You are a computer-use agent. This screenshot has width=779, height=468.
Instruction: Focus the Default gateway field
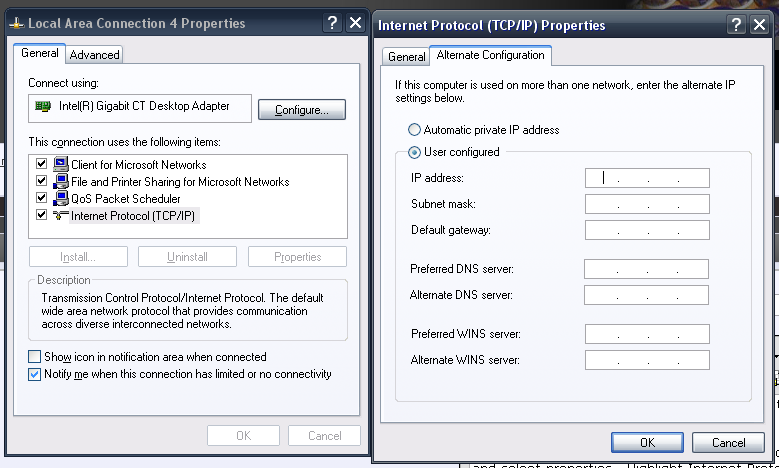(647, 230)
